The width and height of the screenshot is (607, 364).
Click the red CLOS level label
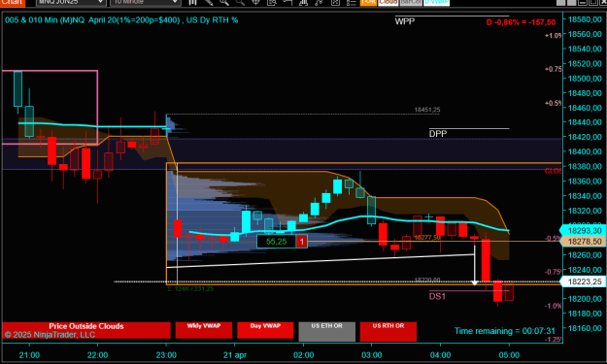click(554, 171)
